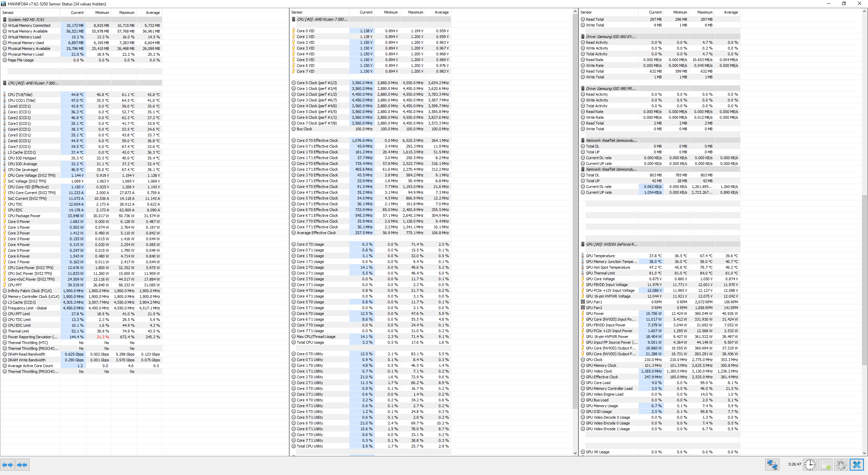Click the right panel vertical scrollbar thumb
This screenshot has height=475, width=868.
[864, 280]
